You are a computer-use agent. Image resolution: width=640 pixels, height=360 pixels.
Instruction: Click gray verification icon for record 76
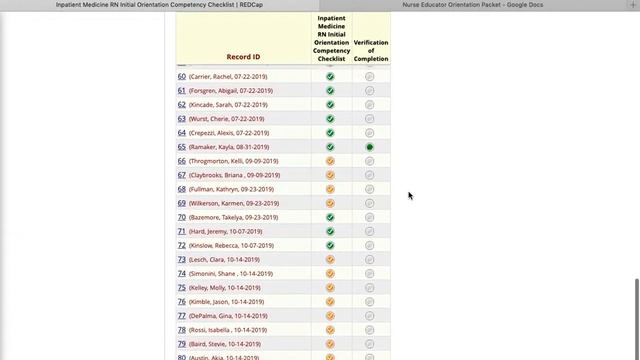[369, 302]
